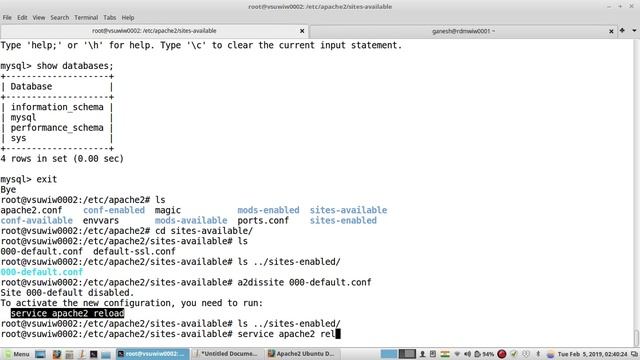Switch to the root@vsuwiw0002 terminal tab
This screenshot has height=360, width=640.
pos(154,31)
